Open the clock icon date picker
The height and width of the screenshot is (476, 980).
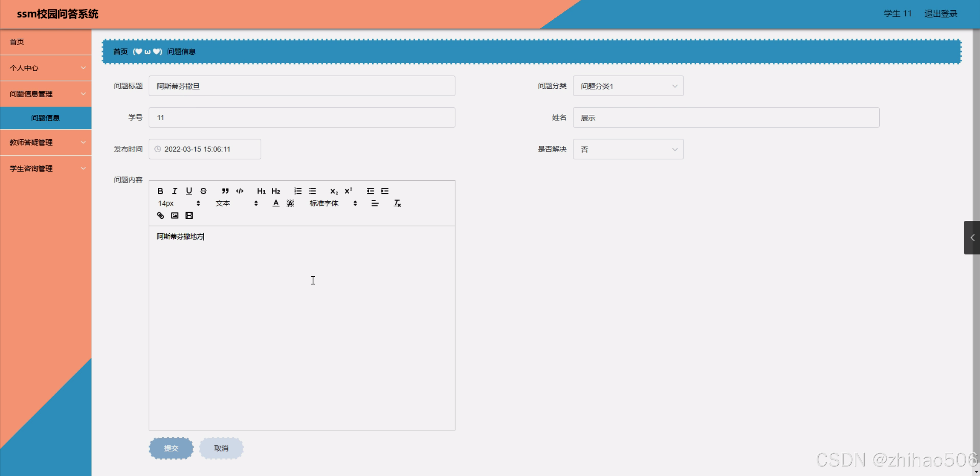pos(157,149)
